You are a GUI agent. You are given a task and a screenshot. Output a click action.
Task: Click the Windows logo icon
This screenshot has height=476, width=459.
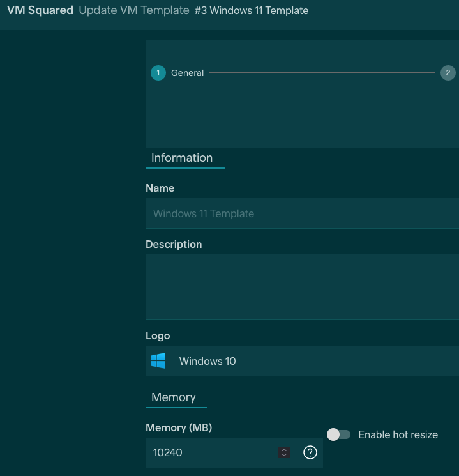[x=158, y=361]
